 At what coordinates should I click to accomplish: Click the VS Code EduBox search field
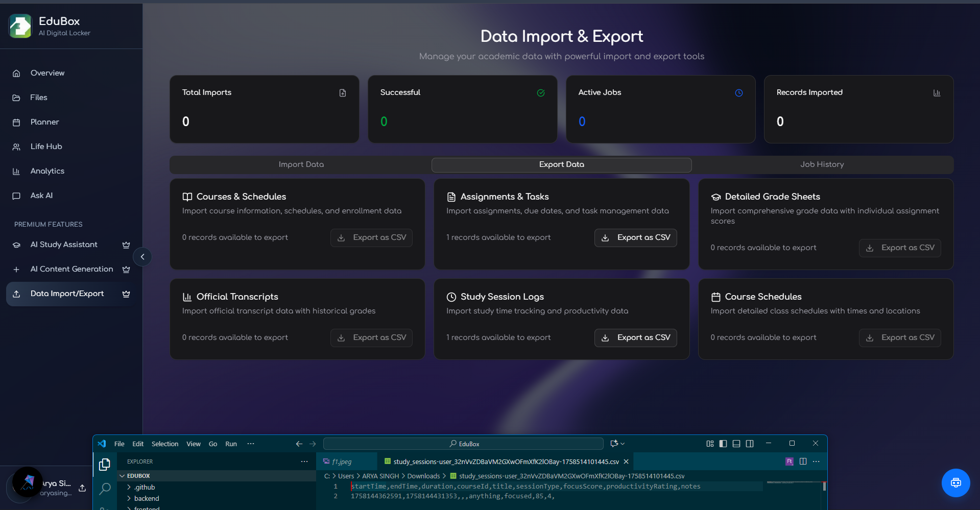pos(464,444)
